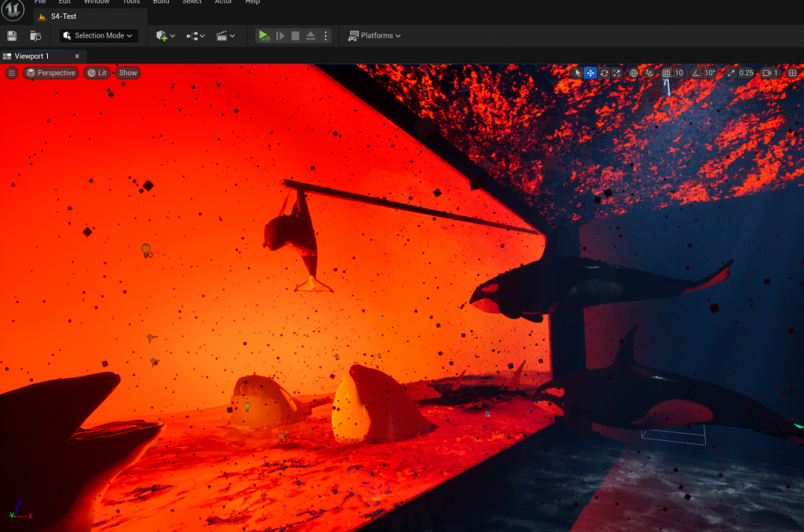Image resolution: width=804 pixels, height=532 pixels.
Task: Start play-in-editor with the green Play button
Action: [264, 35]
